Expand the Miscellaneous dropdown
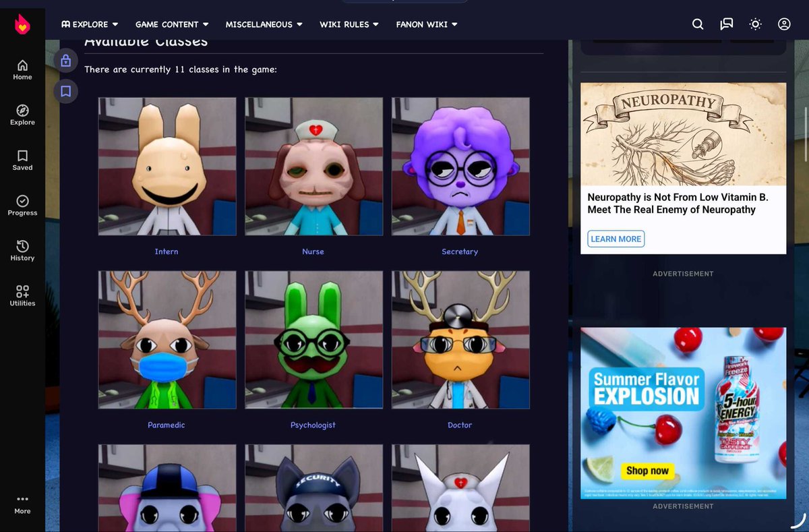The width and height of the screenshot is (809, 532). 264,24
